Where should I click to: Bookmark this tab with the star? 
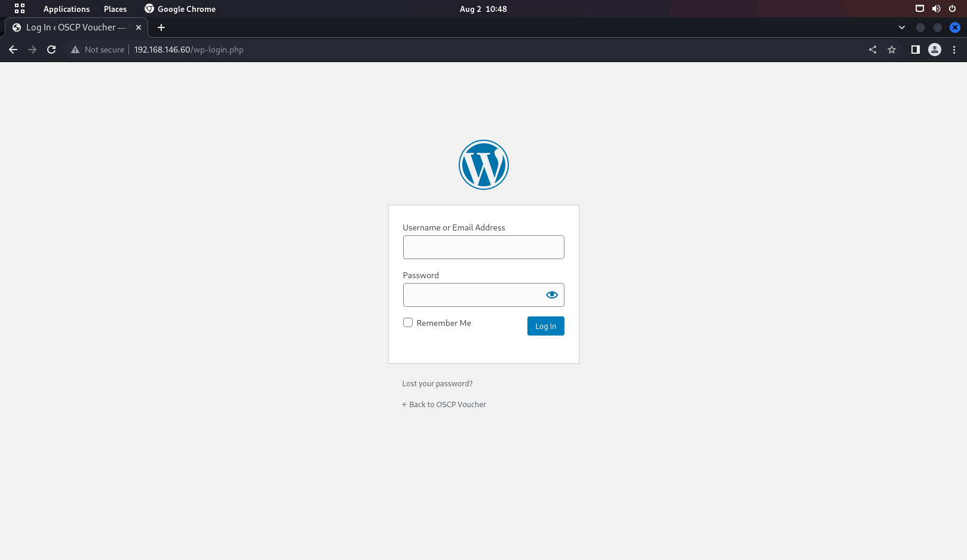(x=892, y=50)
